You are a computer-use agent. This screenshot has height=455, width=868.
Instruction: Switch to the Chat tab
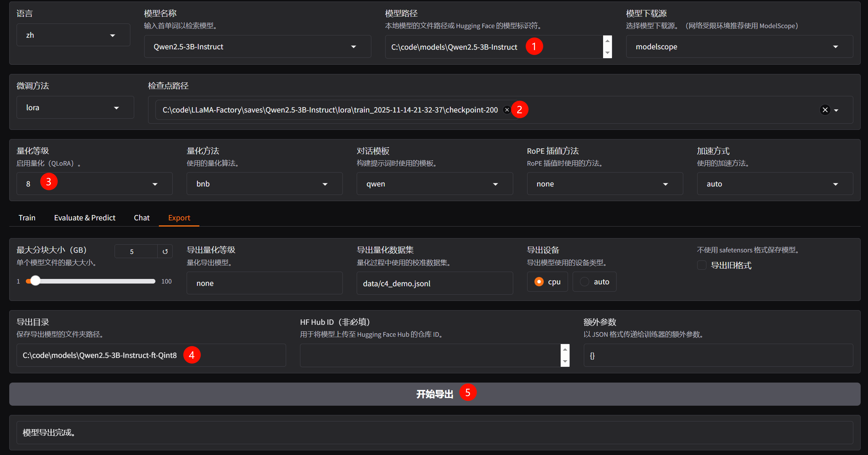[x=142, y=218]
